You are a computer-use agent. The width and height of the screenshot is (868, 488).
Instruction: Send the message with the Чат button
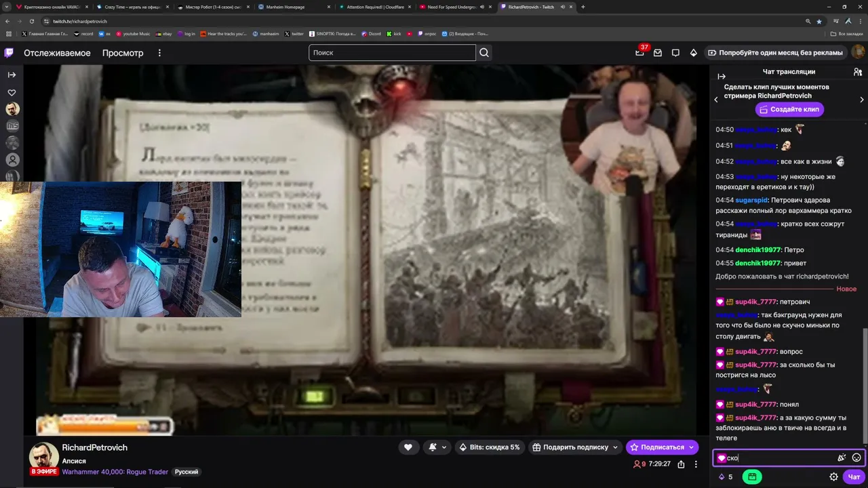click(x=854, y=477)
